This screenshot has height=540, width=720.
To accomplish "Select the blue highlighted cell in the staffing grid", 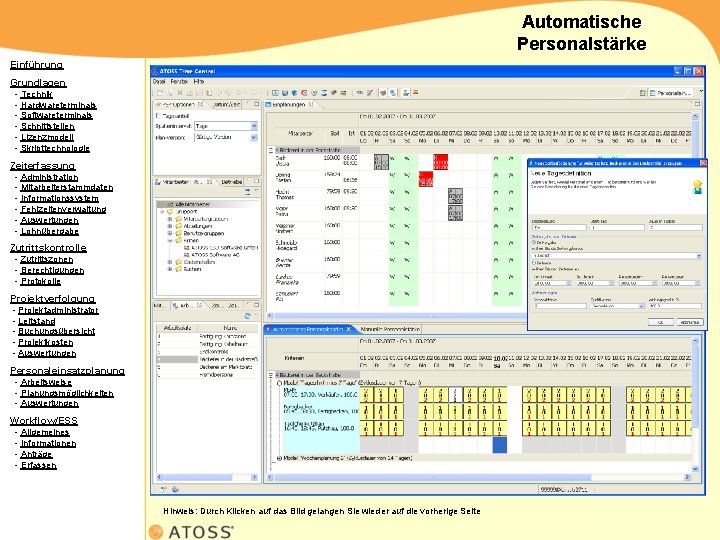I will tap(500, 445).
